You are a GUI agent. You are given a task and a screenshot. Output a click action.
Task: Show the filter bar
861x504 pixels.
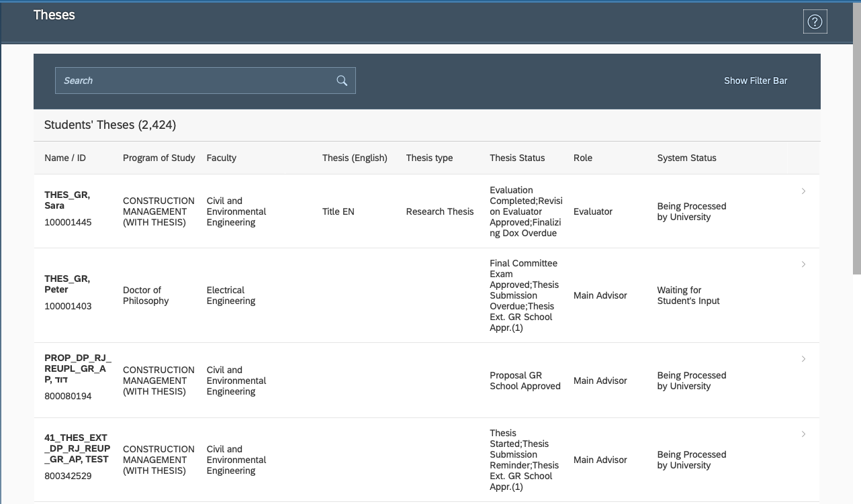756,81
